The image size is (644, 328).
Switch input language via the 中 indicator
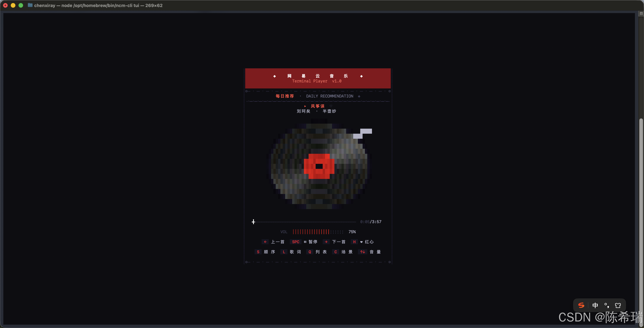point(595,305)
